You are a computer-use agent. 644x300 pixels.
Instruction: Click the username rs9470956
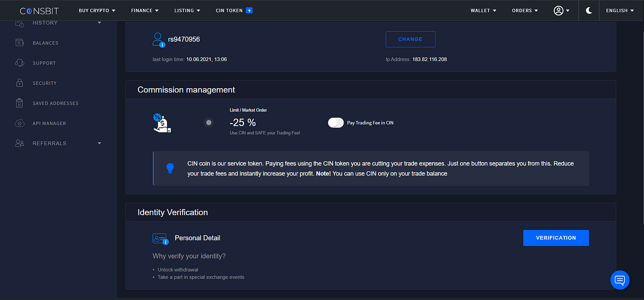tap(184, 40)
